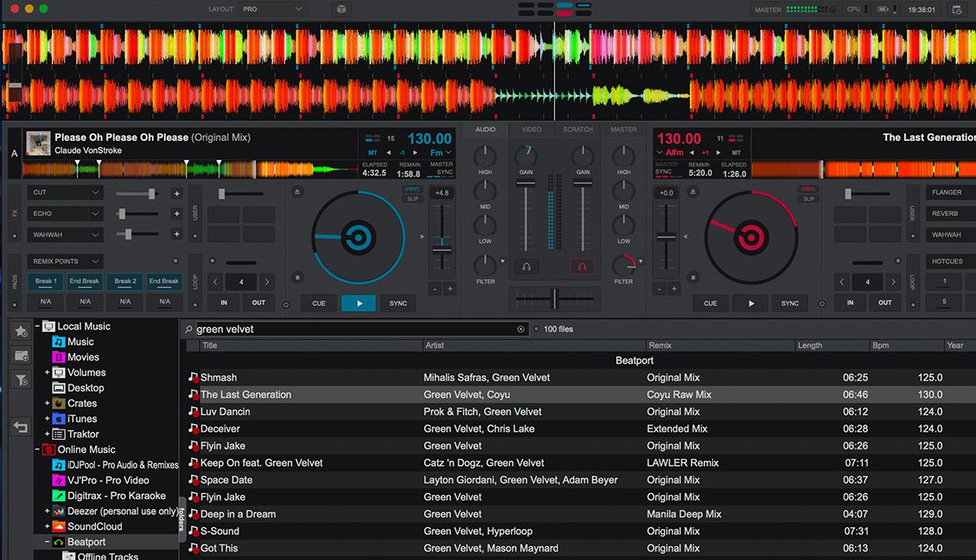This screenshot has height=560, width=976.
Task: Click the right deck pitch minus button
Action: tap(660, 289)
